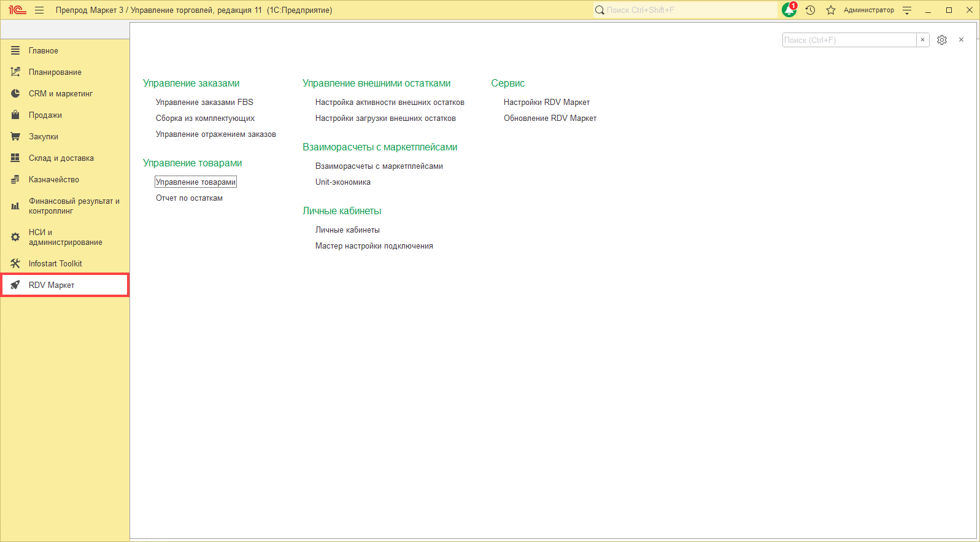
Task: Open menu settings gear icon
Action: (942, 40)
